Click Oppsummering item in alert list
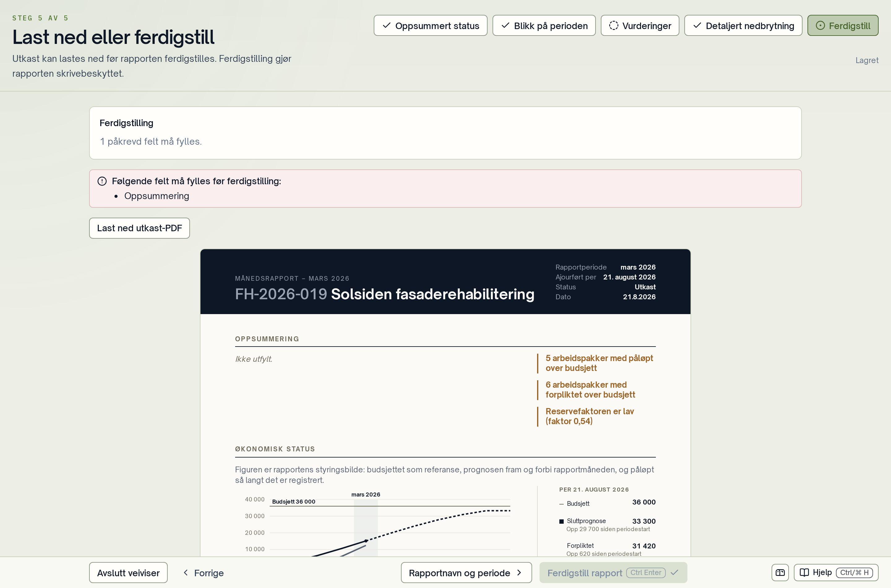This screenshot has height=588, width=891. (157, 196)
